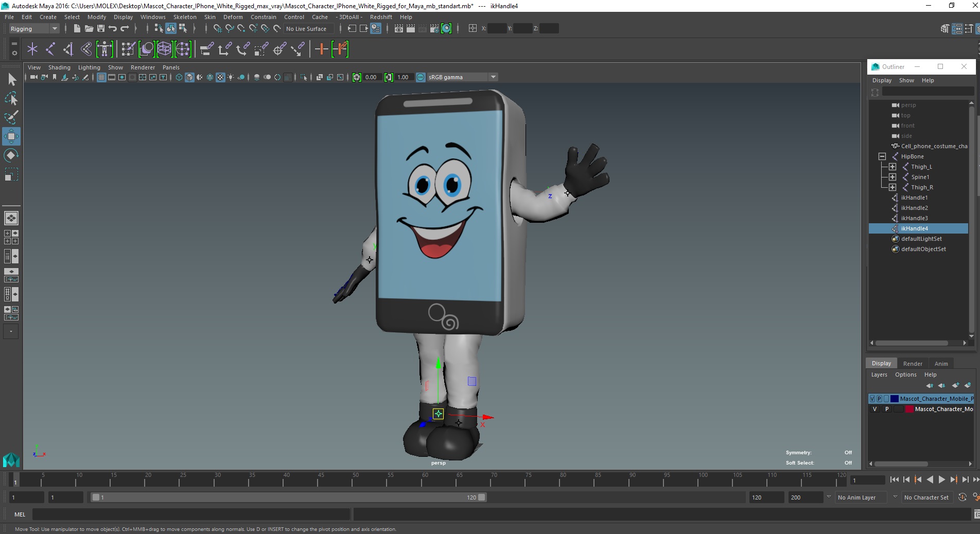Image resolution: width=980 pixels, height=534 pixels.
Task: Expand the Spine1 joint
Action: (x=892, y=177)
